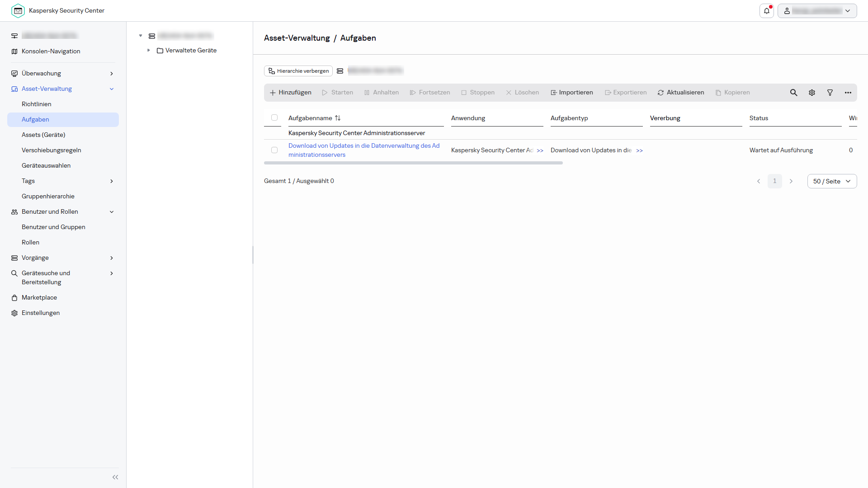Open the notifications bell icon

point(767,11)
